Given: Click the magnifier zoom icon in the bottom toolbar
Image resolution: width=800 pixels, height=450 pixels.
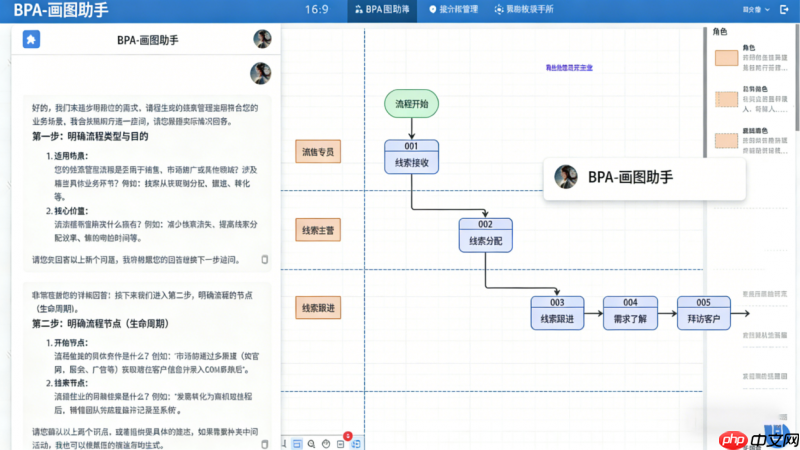Looking at the screenshot, I should click(312, 442).
